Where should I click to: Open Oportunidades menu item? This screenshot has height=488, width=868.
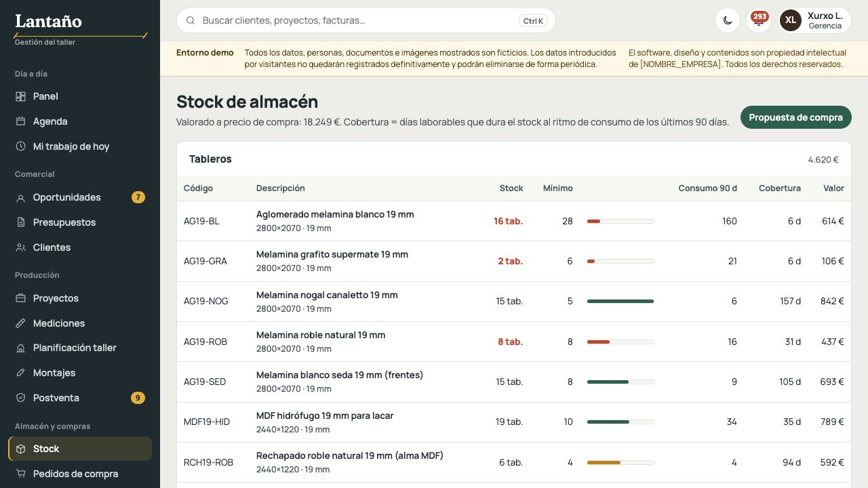pyautogui.click(x=80, y=197)
